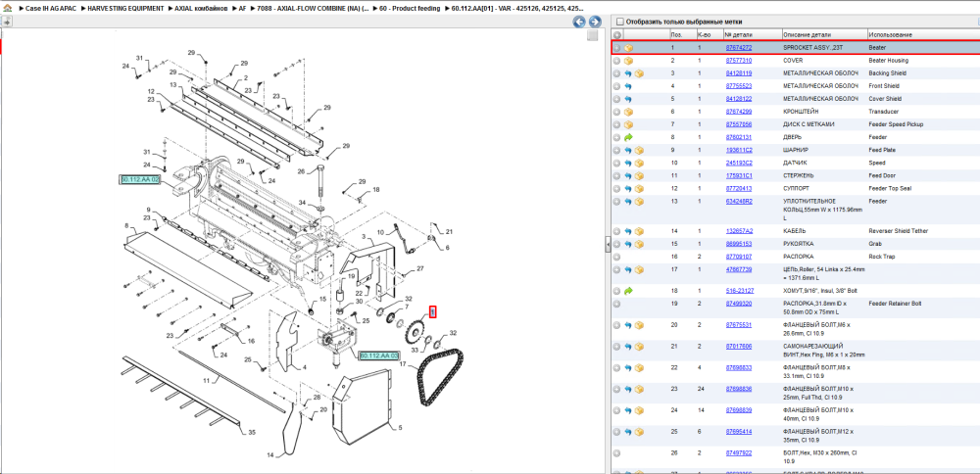Click package icon in 193611C2 row
Screen dimensions: 980x474
tap(639, 150)
